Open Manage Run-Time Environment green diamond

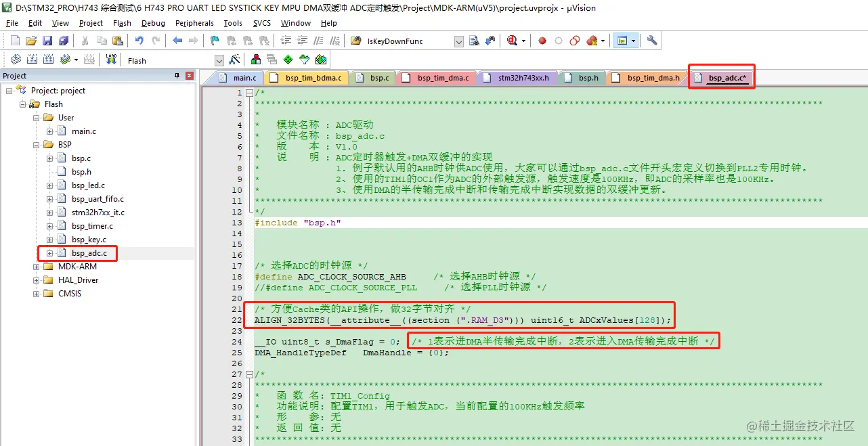pyautogui.click(x=288, y=60)
